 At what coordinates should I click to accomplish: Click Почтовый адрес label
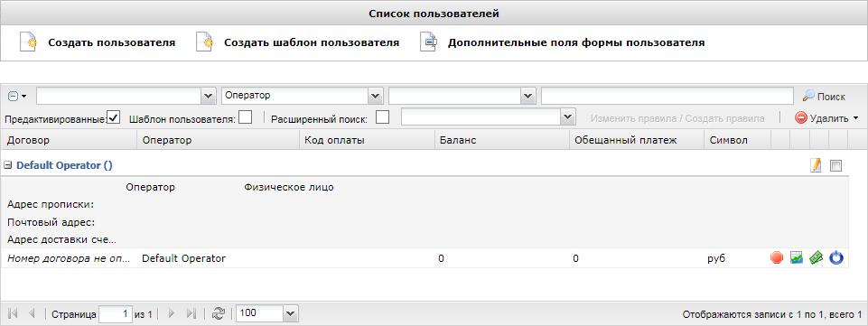(x=51, y=222)
